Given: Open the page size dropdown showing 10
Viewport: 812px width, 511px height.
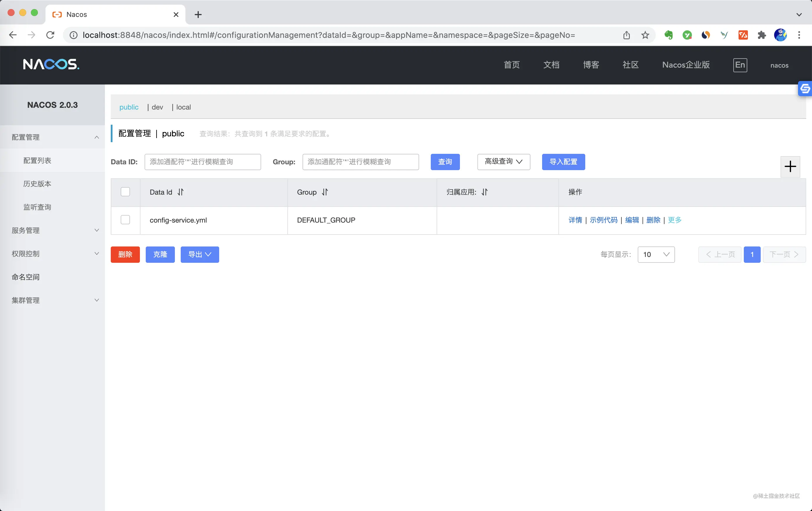Looking at the screenshot, I should pos(656,255).
